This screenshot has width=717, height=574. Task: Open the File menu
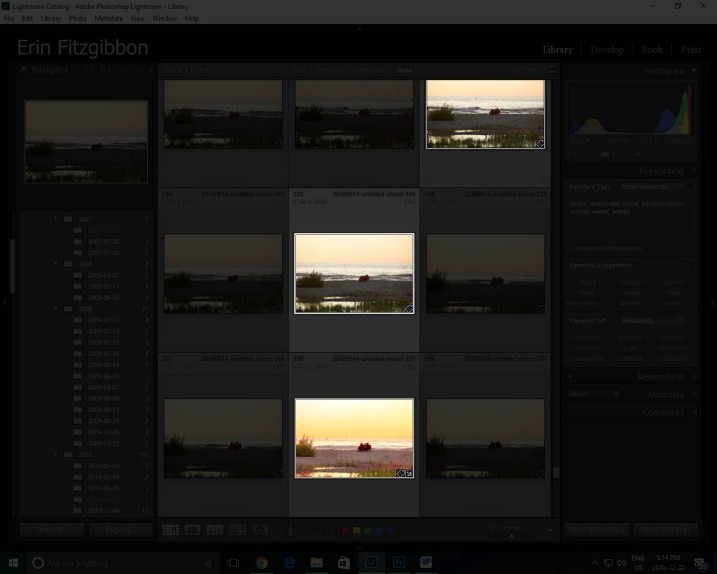tap(9, 18)
